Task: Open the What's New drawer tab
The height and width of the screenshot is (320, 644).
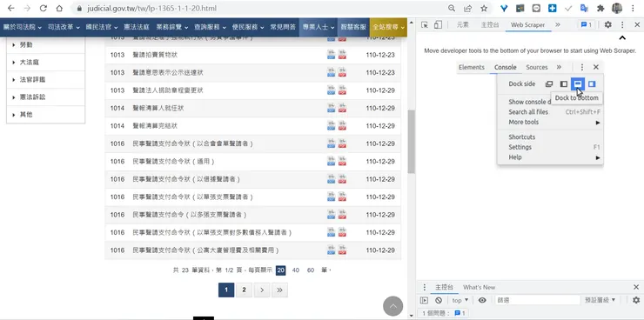Action: point(479,287)
